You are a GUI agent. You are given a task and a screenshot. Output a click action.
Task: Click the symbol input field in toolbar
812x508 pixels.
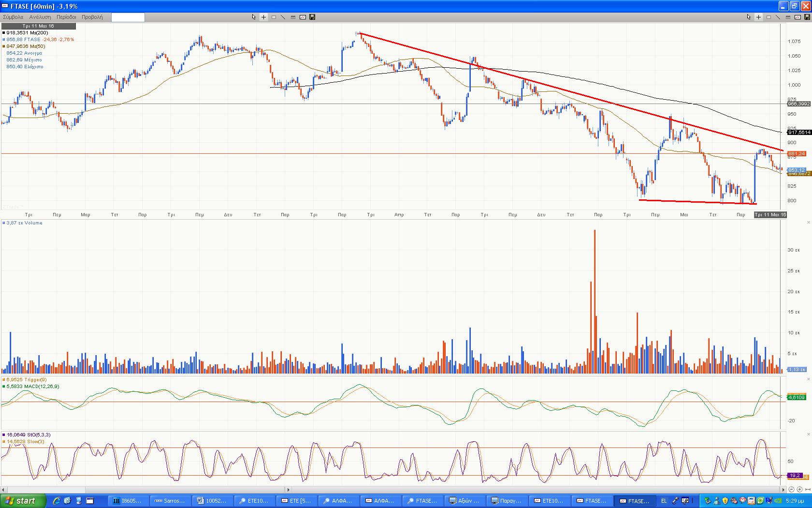pyautogui.click(x=128, y=17)
